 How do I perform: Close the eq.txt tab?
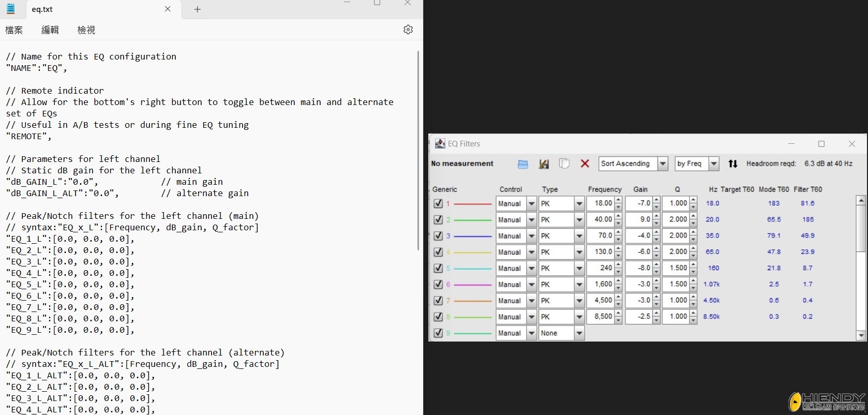click(168, 9)
